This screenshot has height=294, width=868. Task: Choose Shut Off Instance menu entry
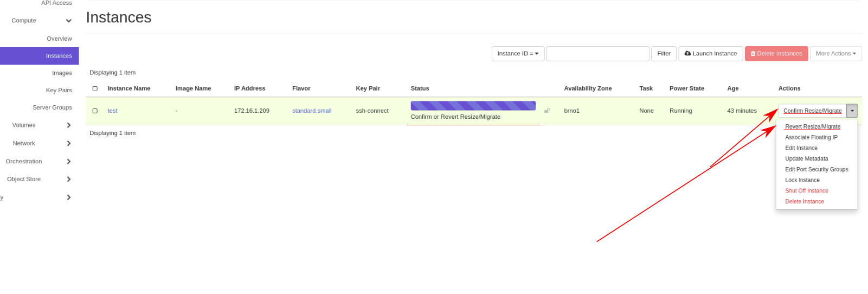(806, 191)
